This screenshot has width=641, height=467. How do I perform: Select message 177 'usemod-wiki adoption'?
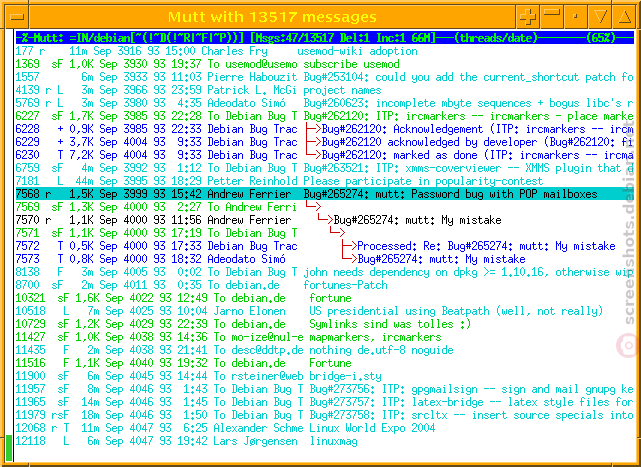325,51
